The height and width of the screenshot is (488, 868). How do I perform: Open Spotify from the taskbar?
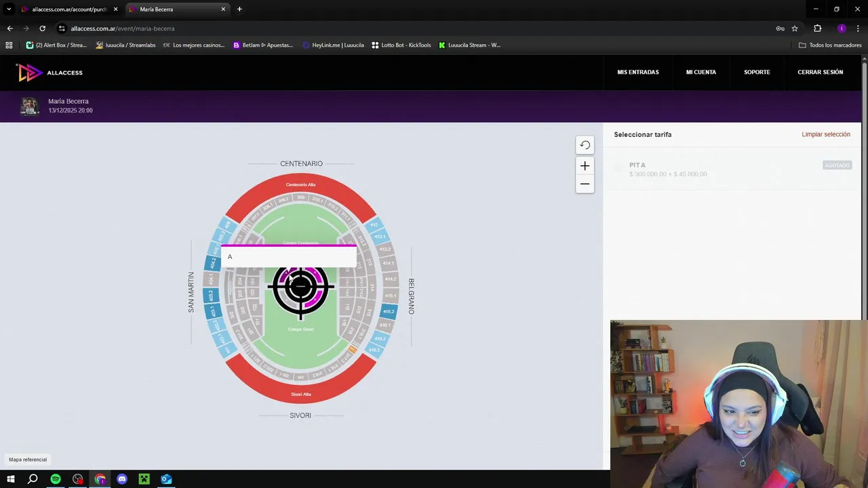pyautogui.click(x=56, y=479)
